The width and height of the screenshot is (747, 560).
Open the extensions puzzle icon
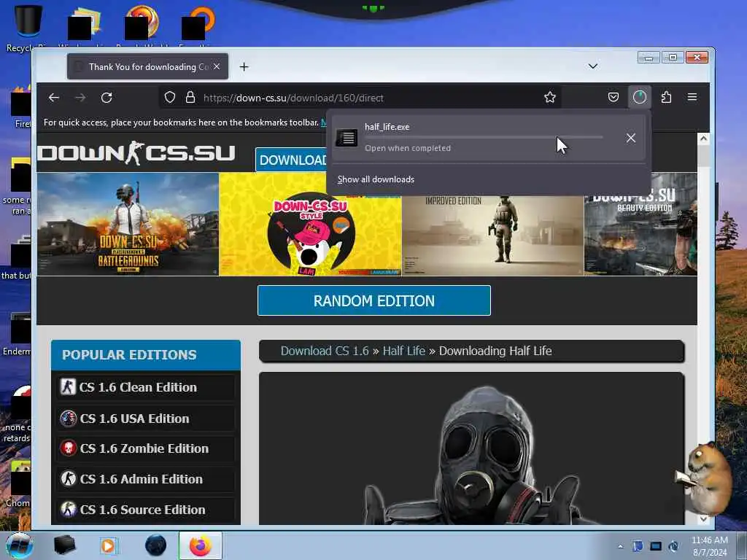point(666,98)
